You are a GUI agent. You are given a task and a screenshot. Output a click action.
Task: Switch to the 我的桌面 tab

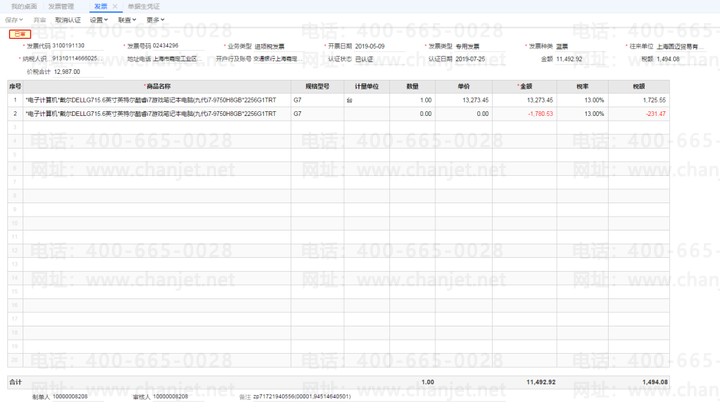[x=24, y=6]
